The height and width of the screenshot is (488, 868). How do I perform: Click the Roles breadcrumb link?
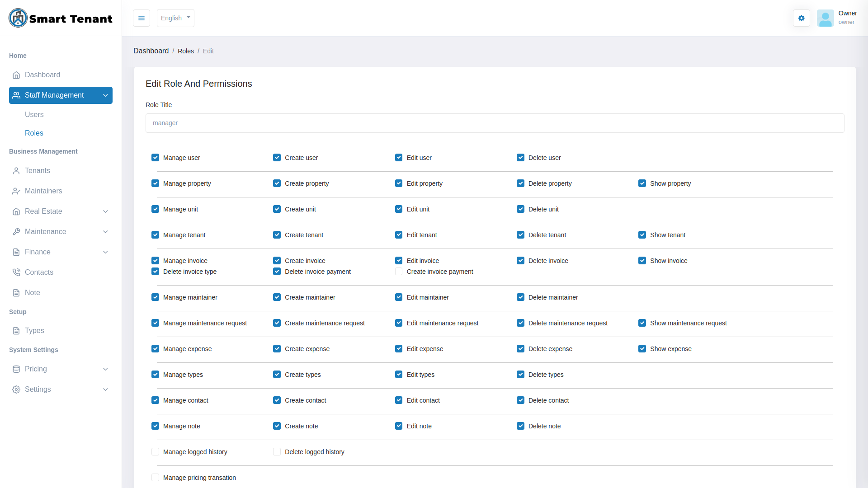[185, 51]
